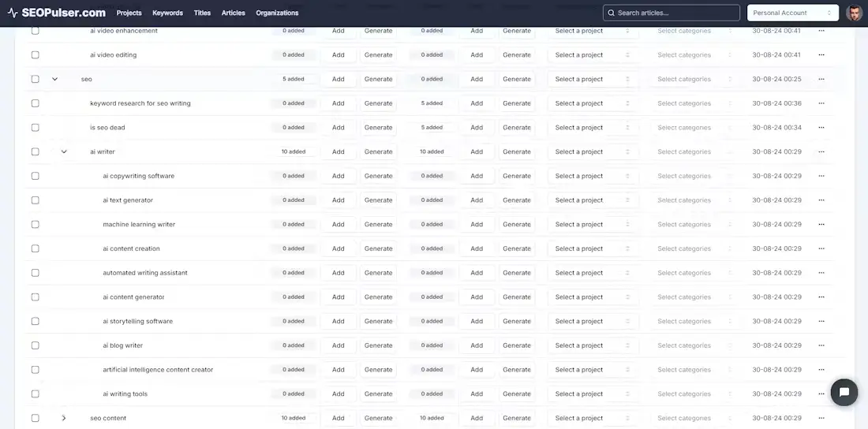Click the first Generate button for 'ai copywriting software'

378,176
